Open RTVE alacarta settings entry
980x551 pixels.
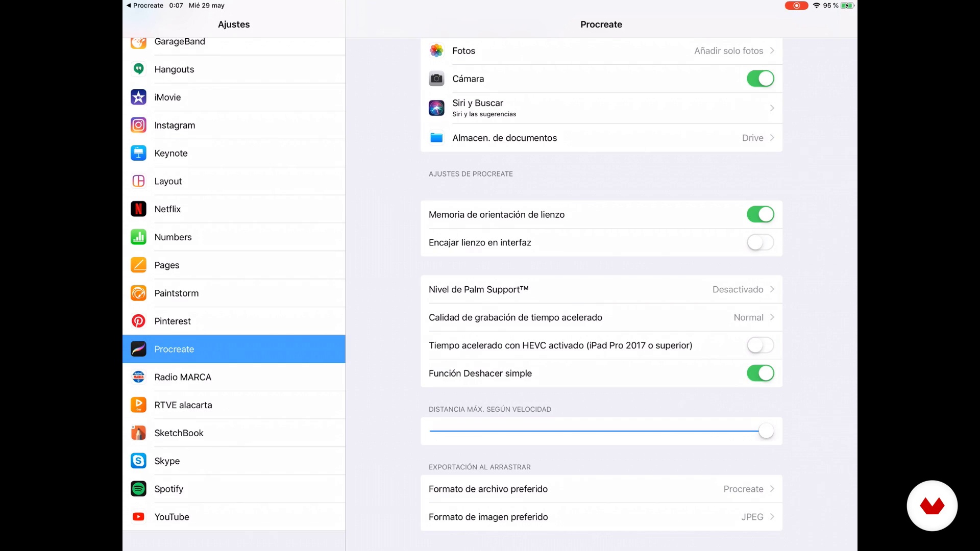tap(234, 405)
